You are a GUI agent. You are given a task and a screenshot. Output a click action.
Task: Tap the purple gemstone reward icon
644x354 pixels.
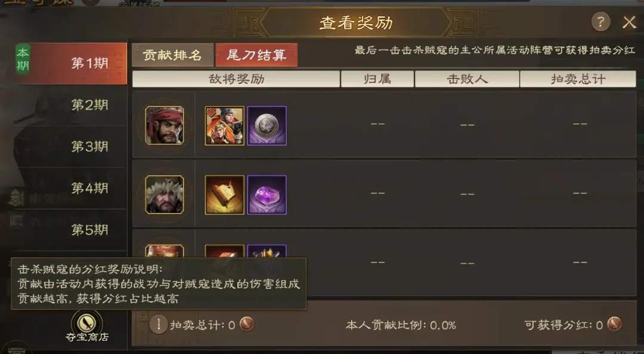pyautogui.click(x=267, y=195)
